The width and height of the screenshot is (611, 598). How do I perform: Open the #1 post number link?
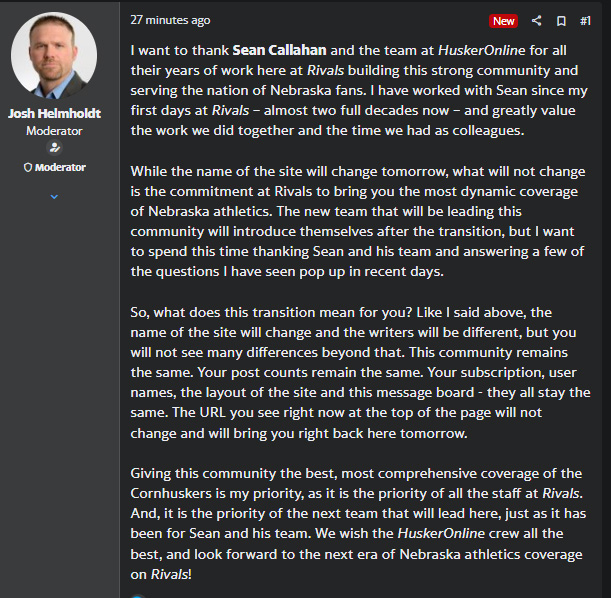point(585,21)
